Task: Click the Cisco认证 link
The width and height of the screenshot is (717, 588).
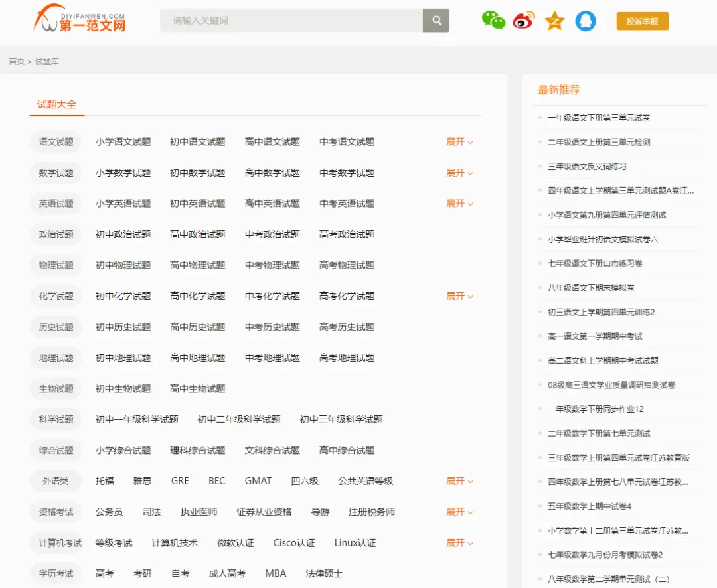Action: click(x=294, y=543)
